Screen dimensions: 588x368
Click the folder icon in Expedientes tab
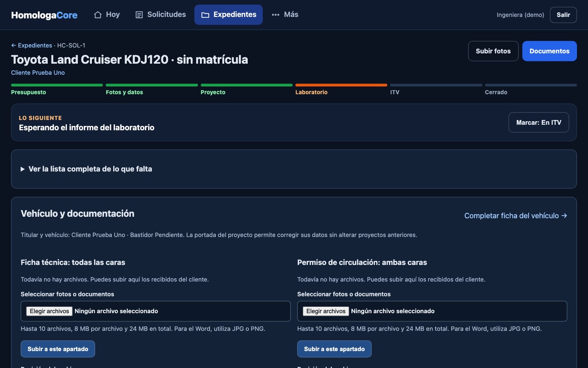coord(205,15)
